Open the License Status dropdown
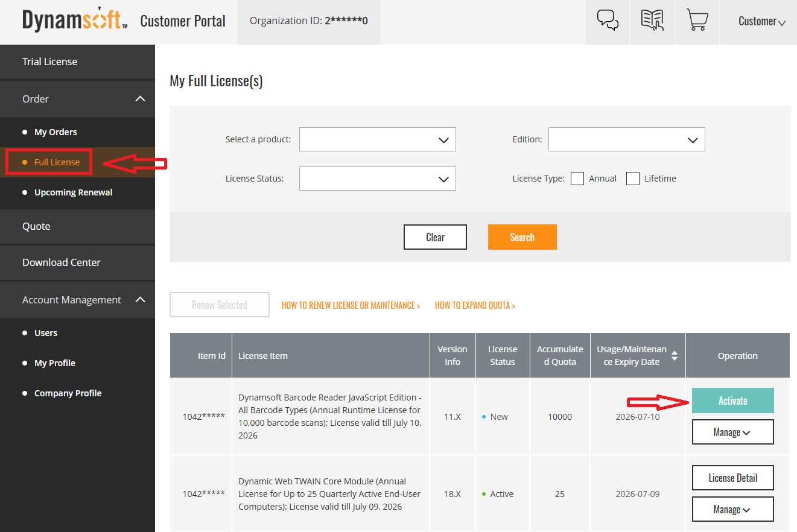Viewport: 797px width, 532px height. coord(377,179)
